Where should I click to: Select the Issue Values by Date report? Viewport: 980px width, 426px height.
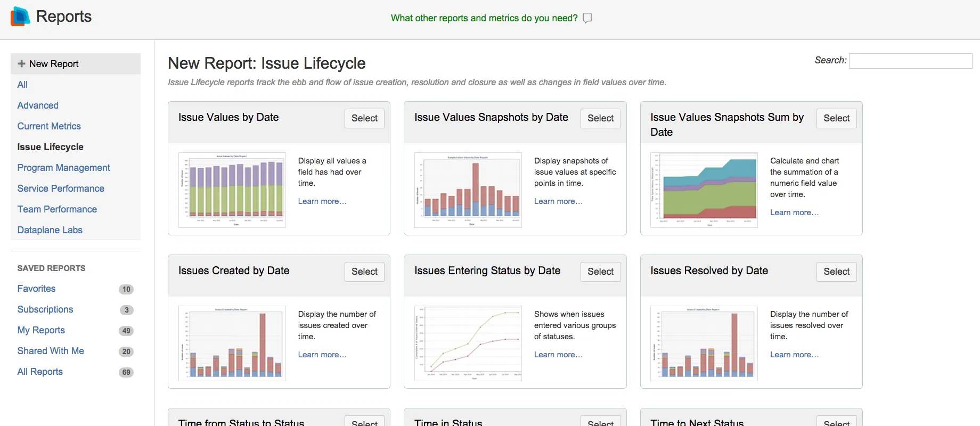(x=364, y=118)
